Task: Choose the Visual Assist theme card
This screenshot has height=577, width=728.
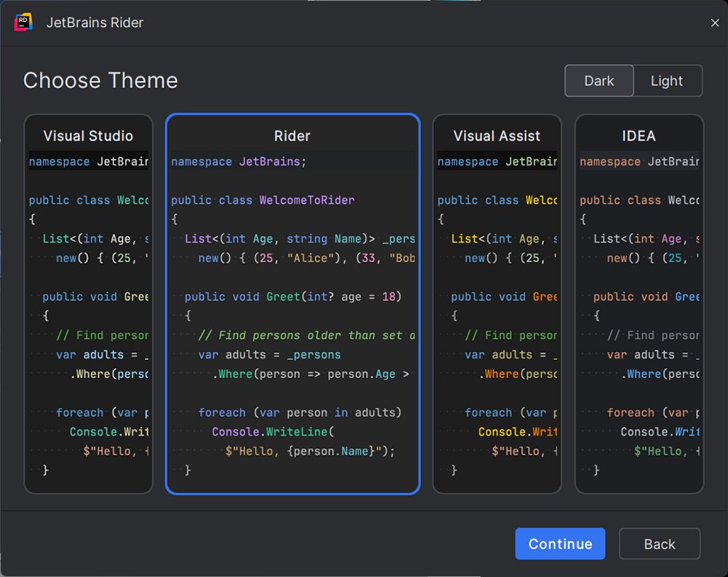Action: [x=496, y=304]
